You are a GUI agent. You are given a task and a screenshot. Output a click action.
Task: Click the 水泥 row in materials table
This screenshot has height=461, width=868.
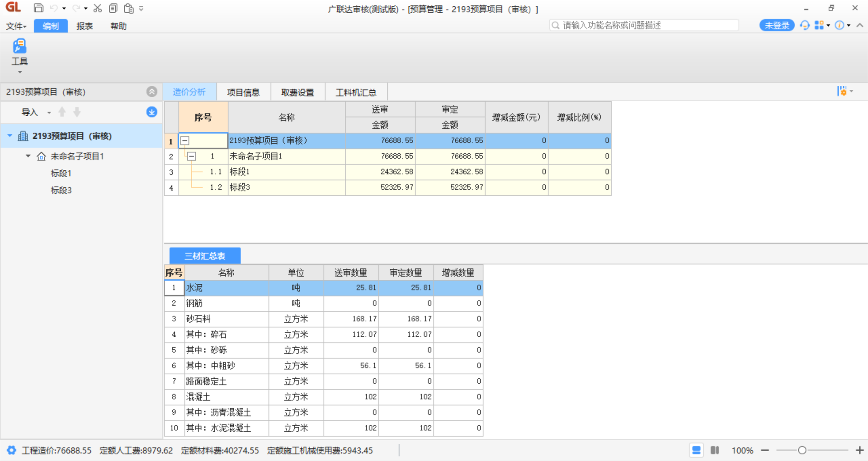point(324,287)
